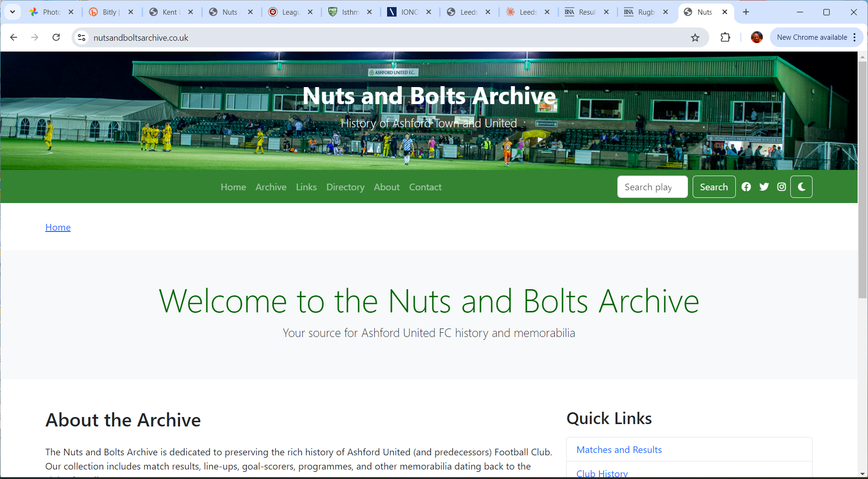Image resolution: width=868 pixels, height=479 pixels.
Task: Toggle dark mode with moon button
Action: point(801,187)
